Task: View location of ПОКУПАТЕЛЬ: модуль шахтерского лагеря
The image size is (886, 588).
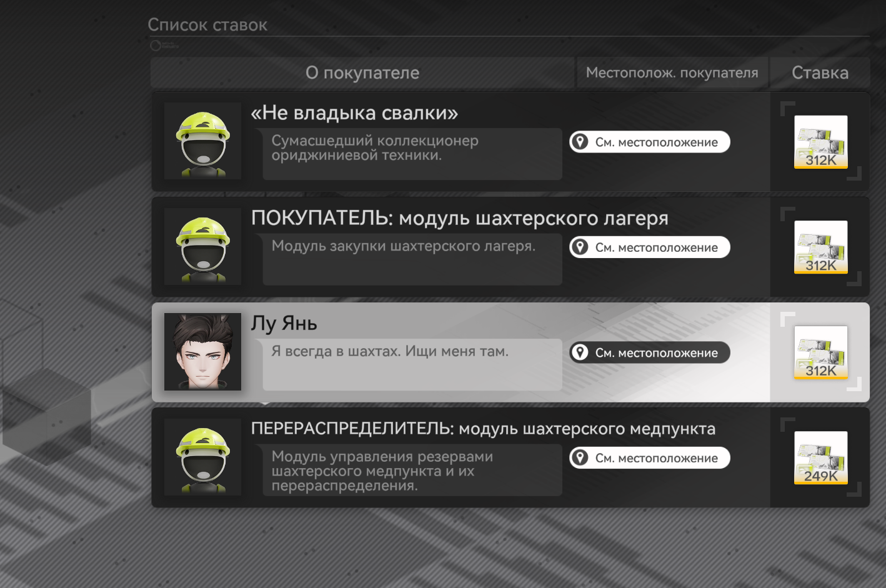Action: click(650, 247)
